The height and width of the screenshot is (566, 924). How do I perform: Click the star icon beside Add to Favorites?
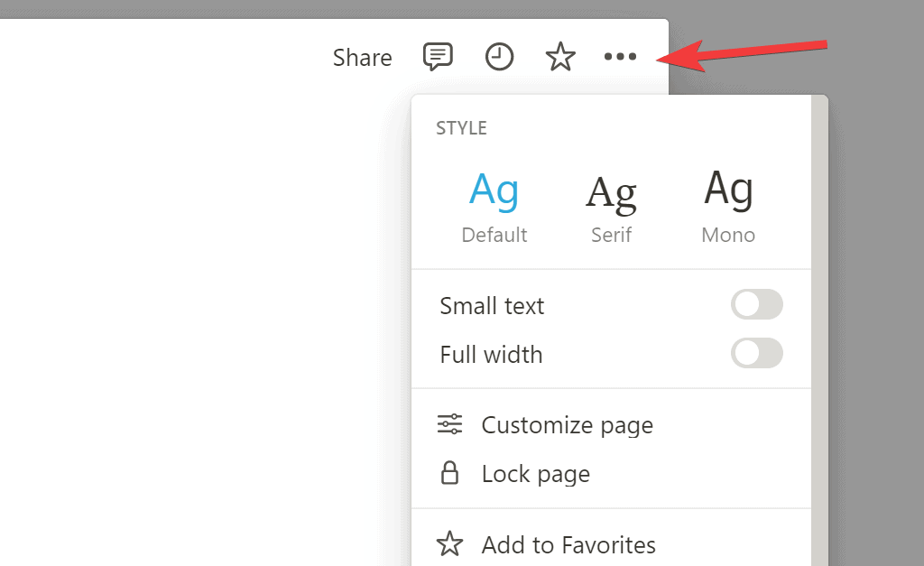[449, 544]
